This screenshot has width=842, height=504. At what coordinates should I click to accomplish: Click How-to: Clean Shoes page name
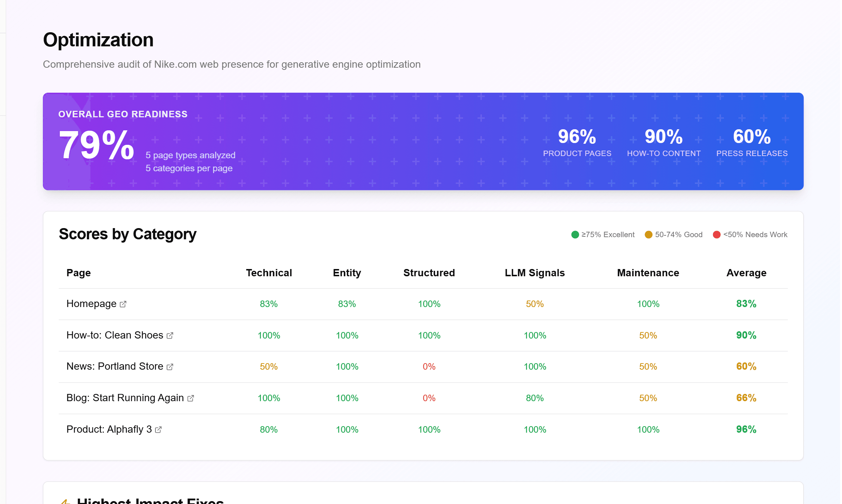(x=114, y=335)
